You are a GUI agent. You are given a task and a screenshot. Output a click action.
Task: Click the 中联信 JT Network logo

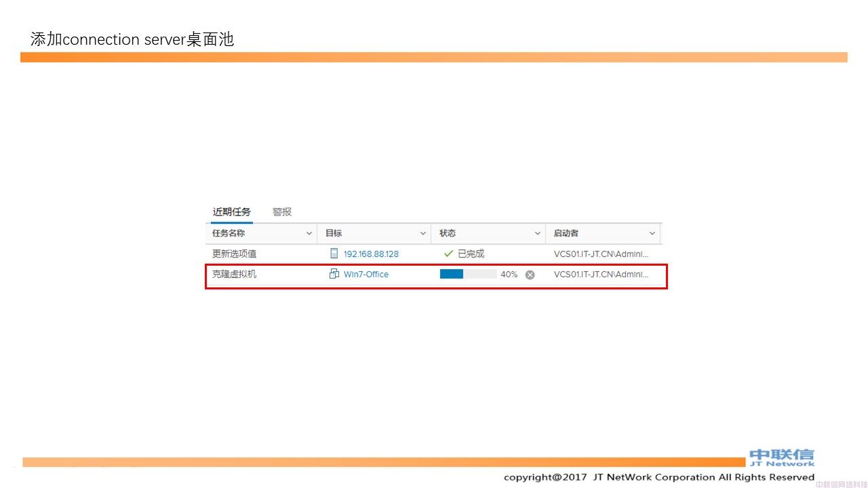(782, 457)
